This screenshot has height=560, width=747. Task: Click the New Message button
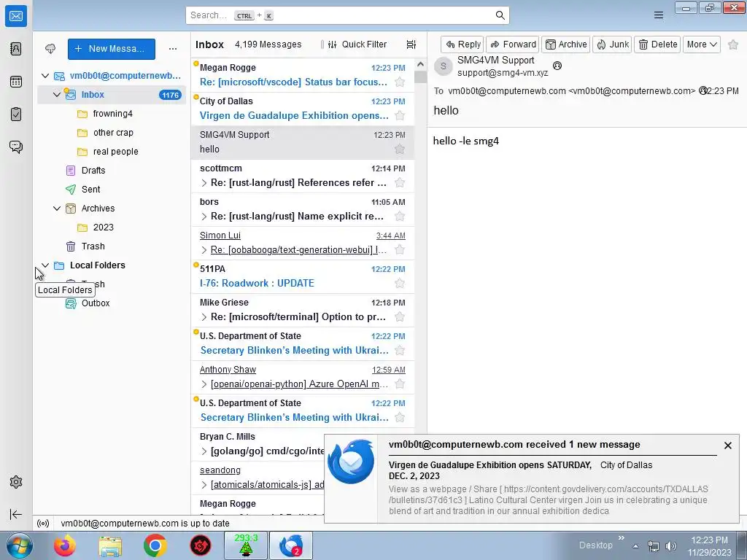pos(112,49)
